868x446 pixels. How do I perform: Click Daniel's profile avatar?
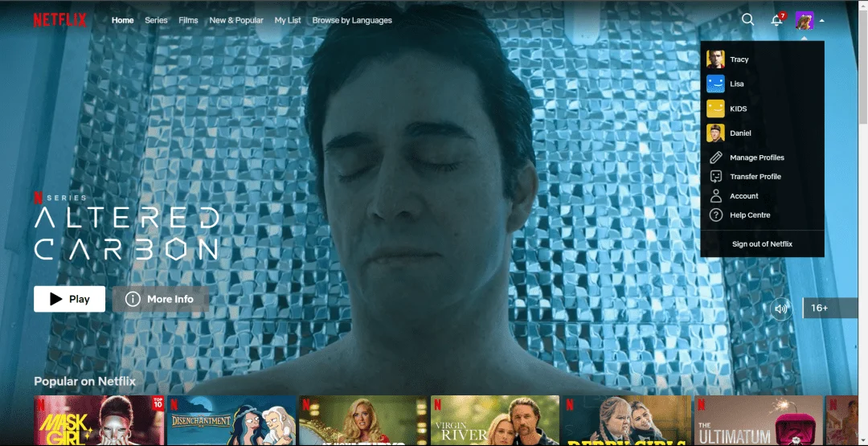pyautogui.click(x=715, y=133)
